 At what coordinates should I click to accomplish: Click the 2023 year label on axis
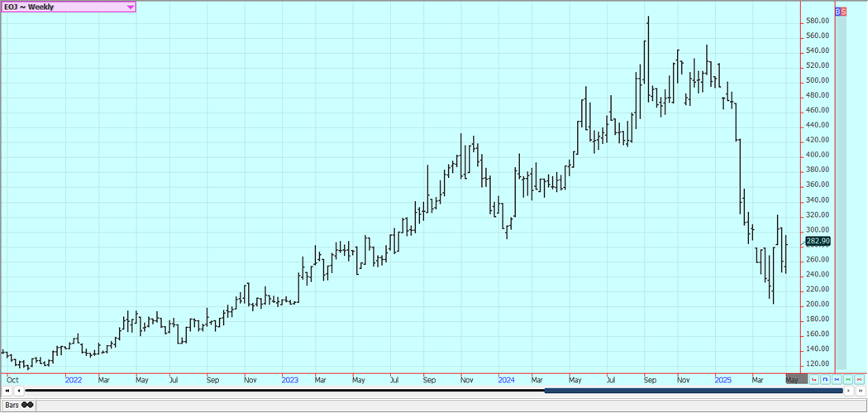tap(290, 380)
